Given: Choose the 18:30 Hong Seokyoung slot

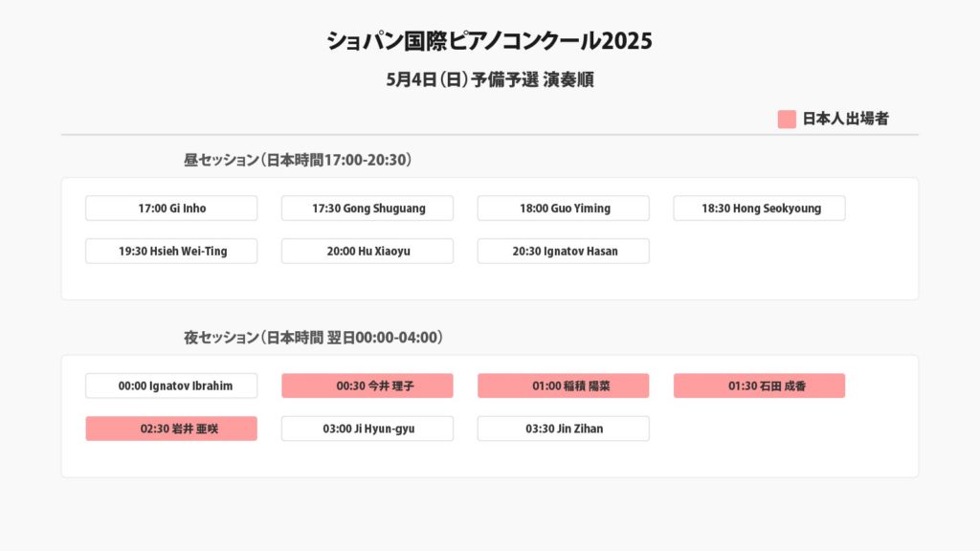Looking at the screenshot, I should (760, 209).
